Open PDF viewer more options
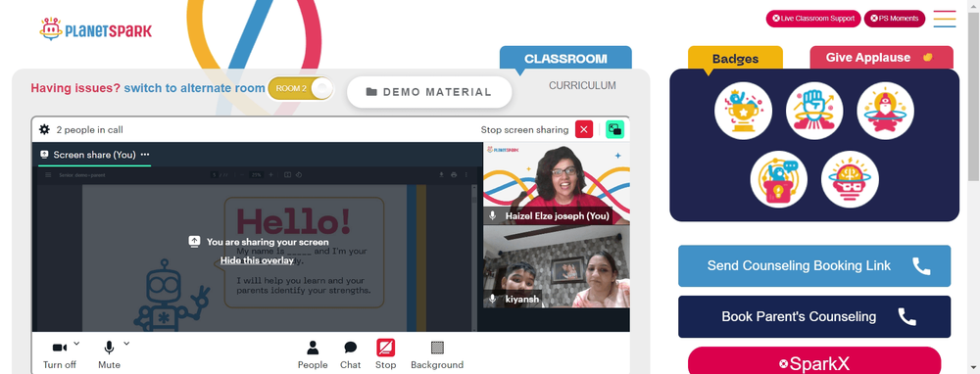 point(466,175)
